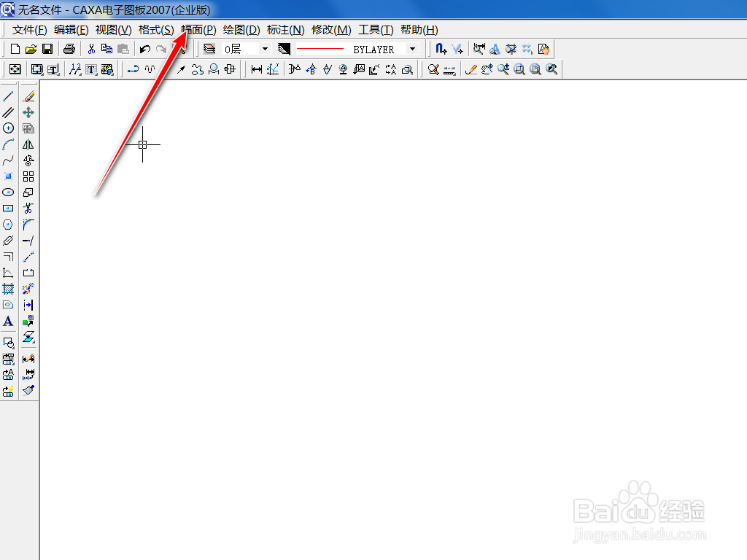Image resolution: width=747 pixels, height=560 pixels.
Task: Select the Hatch section line tool
Action: 8,289
